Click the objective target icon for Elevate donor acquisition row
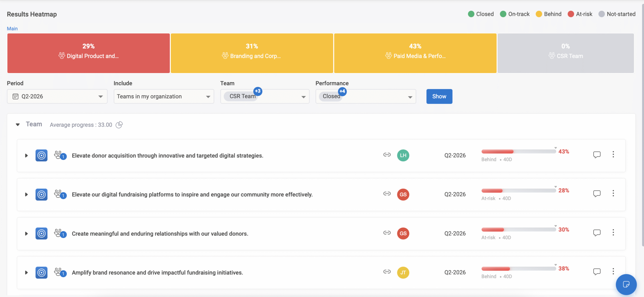Screen dimensions: 644x297 pos(42,155)
